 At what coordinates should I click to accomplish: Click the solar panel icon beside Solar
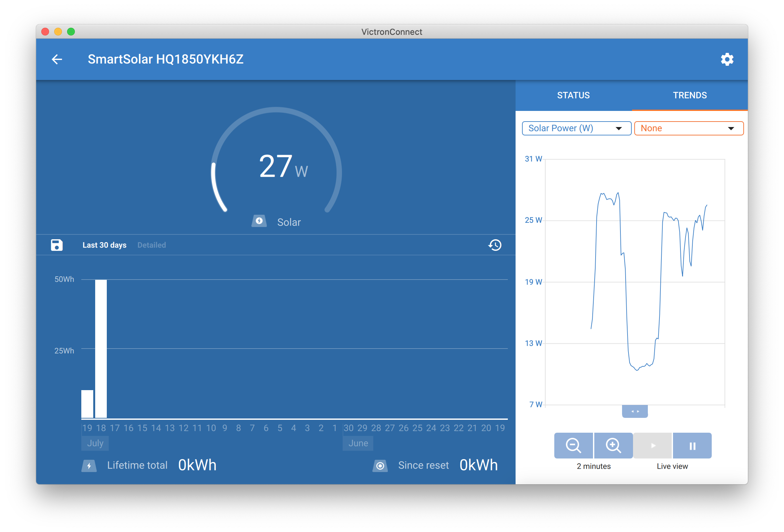259,221
